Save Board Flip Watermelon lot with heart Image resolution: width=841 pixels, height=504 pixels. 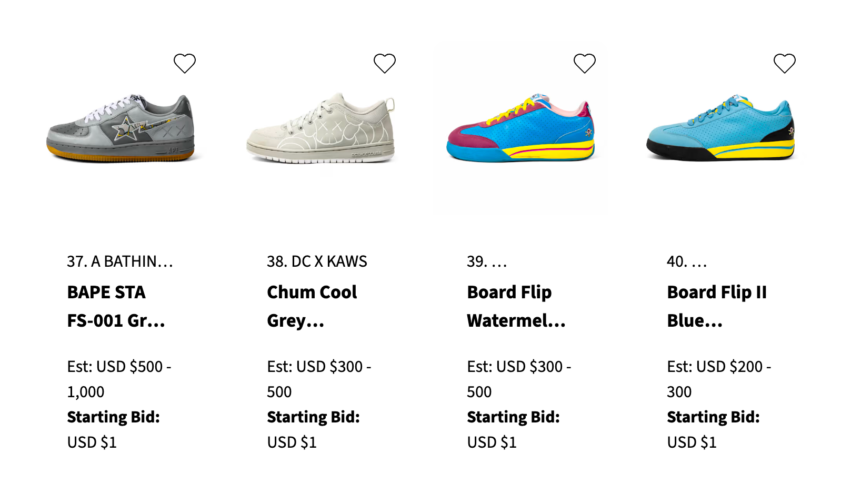tap(585, 64)
